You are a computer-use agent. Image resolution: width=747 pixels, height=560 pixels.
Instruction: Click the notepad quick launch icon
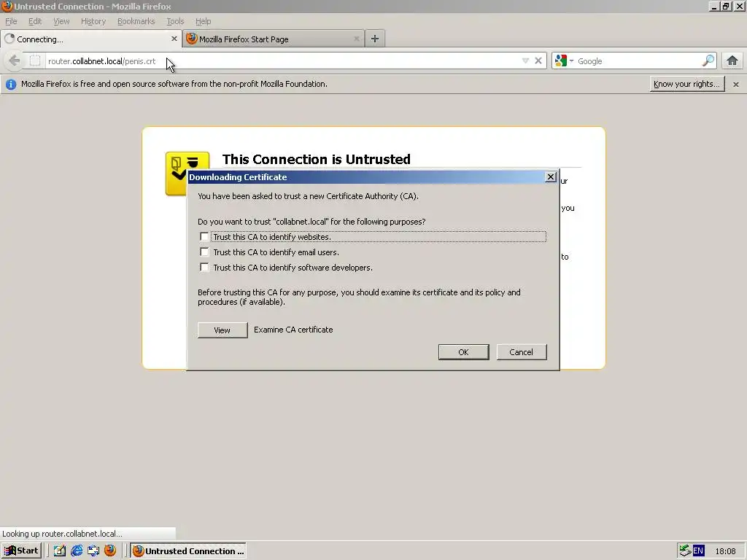click(60, 551)
